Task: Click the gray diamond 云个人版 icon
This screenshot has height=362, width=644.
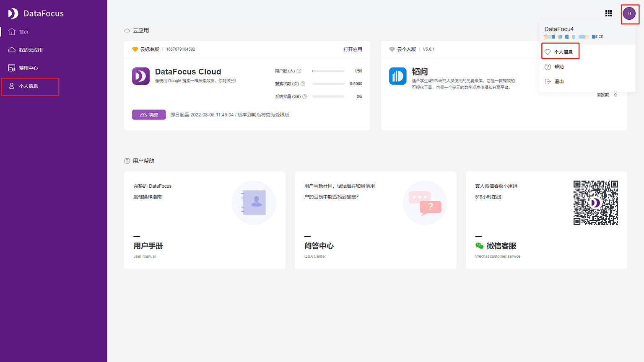Action: [392, 49]
